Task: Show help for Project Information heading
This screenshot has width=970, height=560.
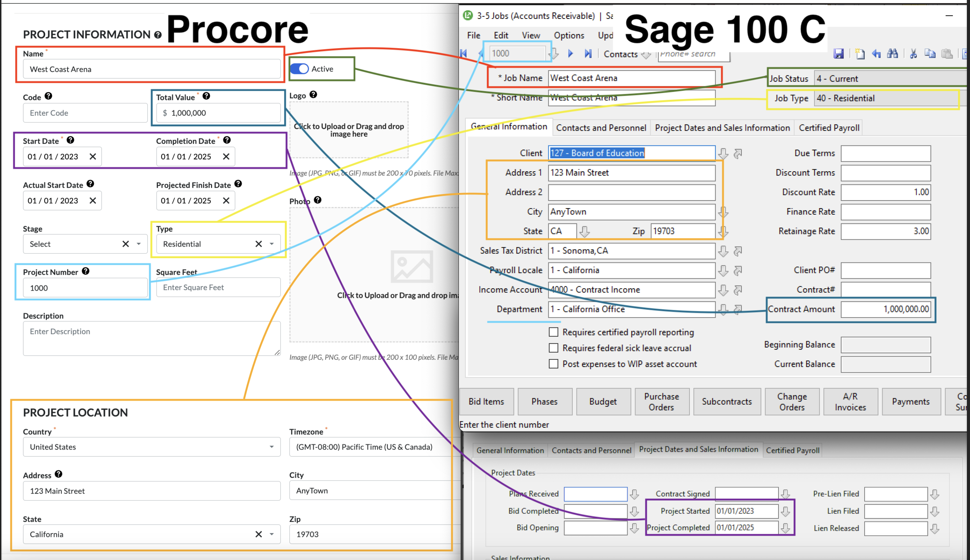Action: click(x=158, y=35)
